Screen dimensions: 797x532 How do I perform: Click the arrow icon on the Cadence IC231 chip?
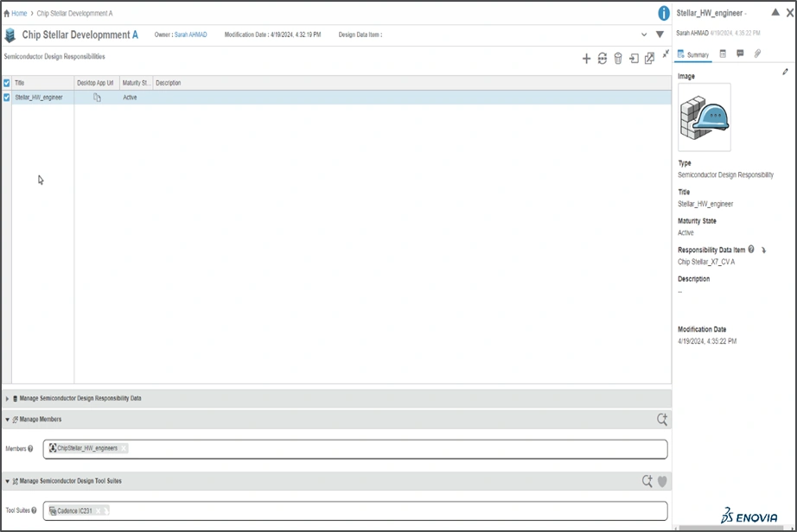[105, 511]
